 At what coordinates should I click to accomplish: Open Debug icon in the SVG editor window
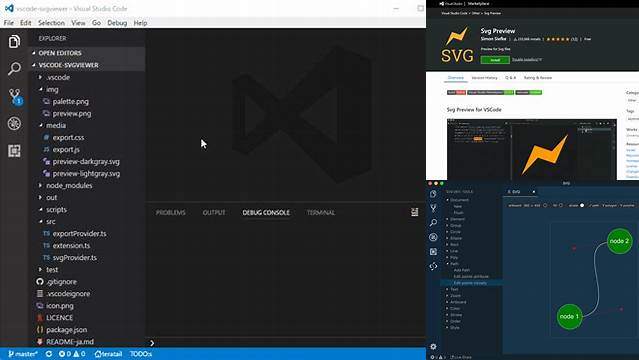(433, 237)
